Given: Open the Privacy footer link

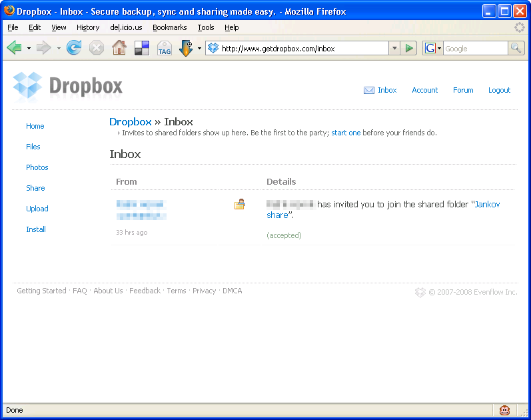Looking at the screenshot, I should pyautogui.click(x=204, y=291).
